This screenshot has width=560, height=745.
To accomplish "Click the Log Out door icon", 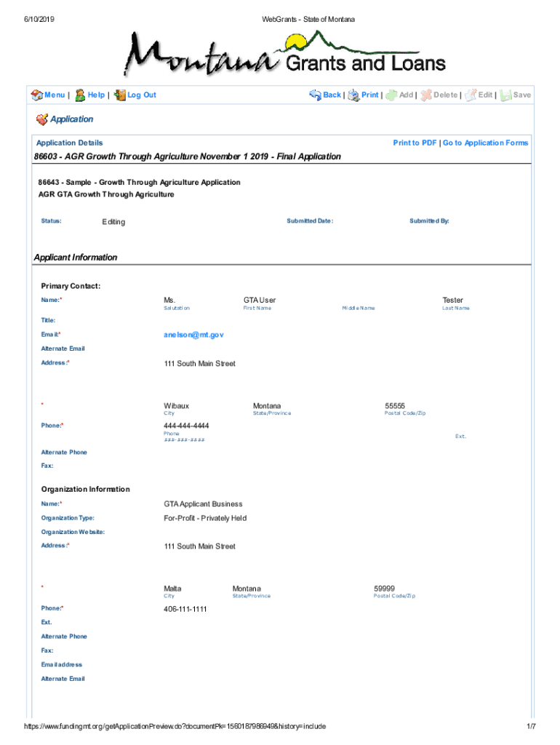I will pos(120,95).
